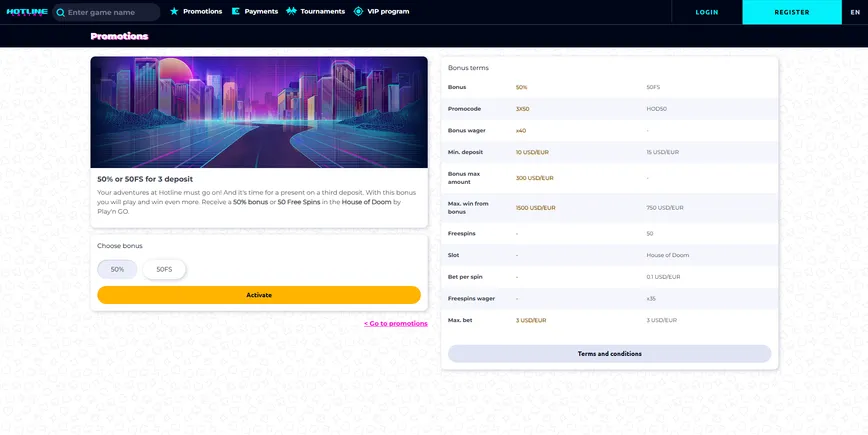Click the crossed-flags Tournaments icon
868x435 pixels.
pos(291,11)
